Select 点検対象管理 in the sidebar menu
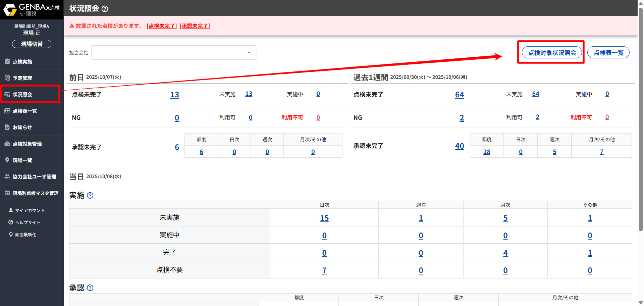 27,144
